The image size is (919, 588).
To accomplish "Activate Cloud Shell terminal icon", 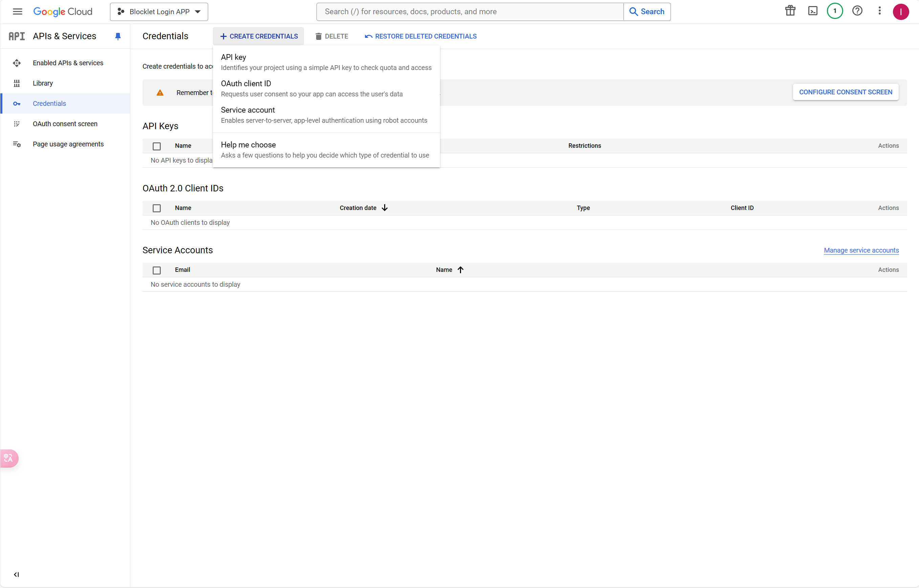I will pos(813,11).
